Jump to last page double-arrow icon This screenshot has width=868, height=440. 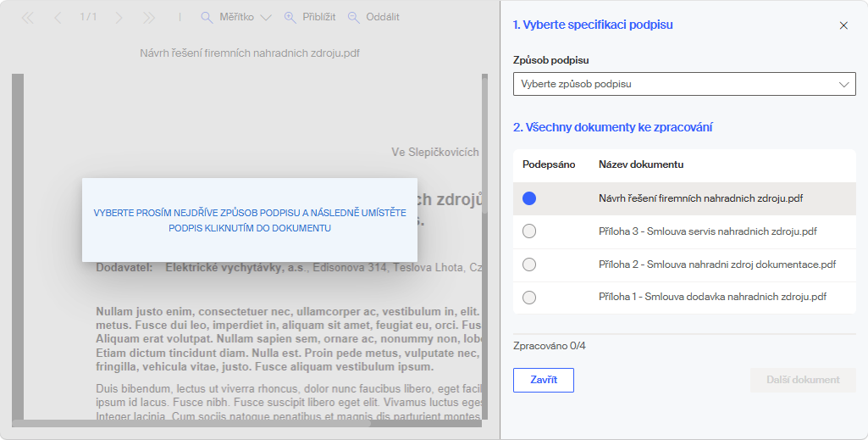click(149, 18)
